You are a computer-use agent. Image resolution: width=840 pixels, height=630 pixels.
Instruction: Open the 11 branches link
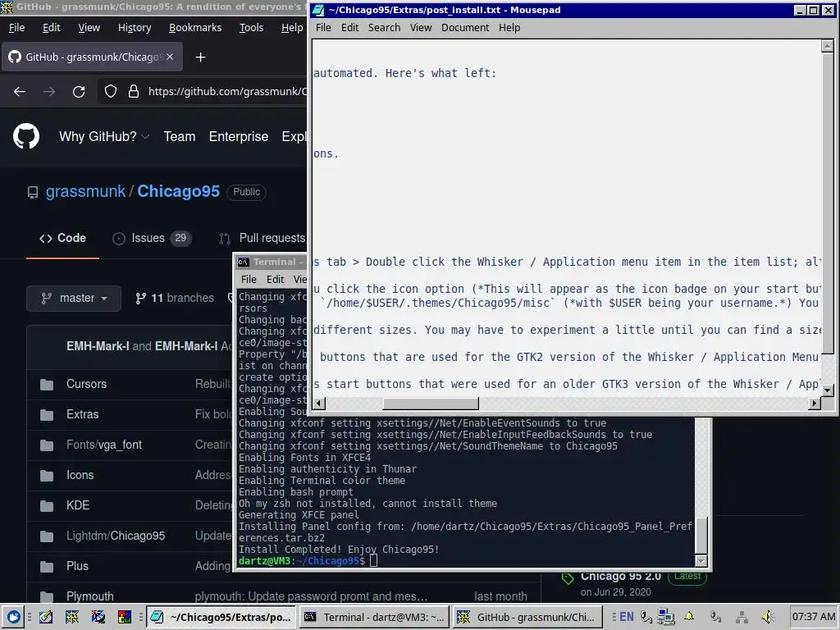(x=175, y=298)
